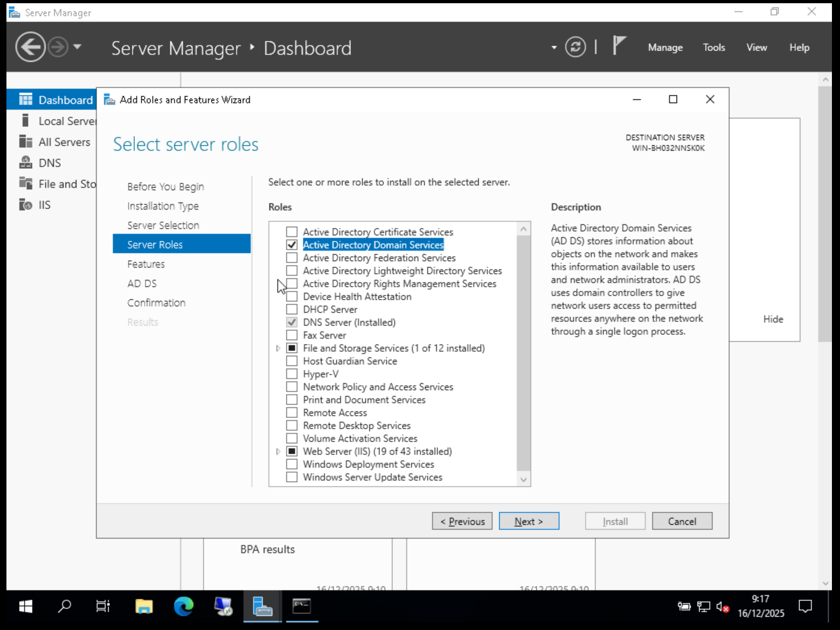Click the refresh icon in the header
The width and height of the screenshot is (840, 630).
(575, 47)
